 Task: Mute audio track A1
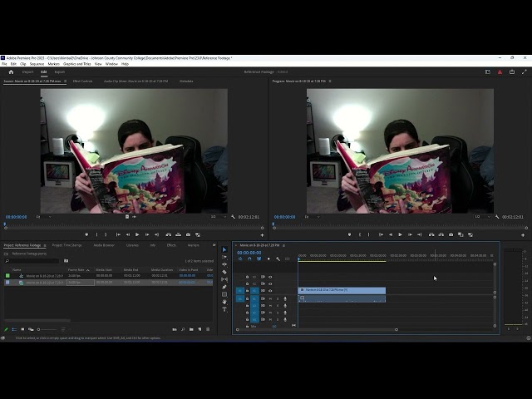coord(270,299)
